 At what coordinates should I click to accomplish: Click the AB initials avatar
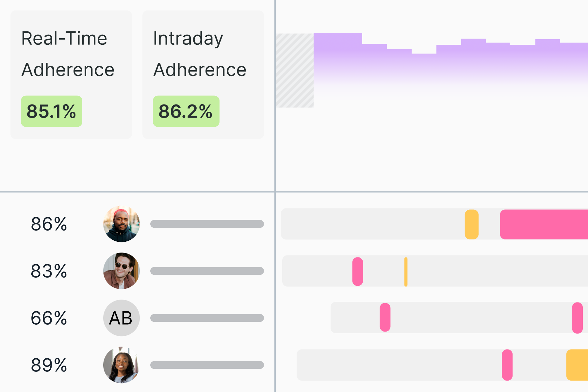tap(122, 318)
